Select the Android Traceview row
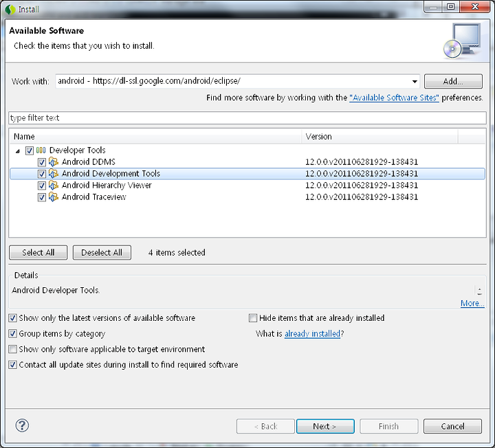This screenshot has width=495, height=448. tap(247, 197)
